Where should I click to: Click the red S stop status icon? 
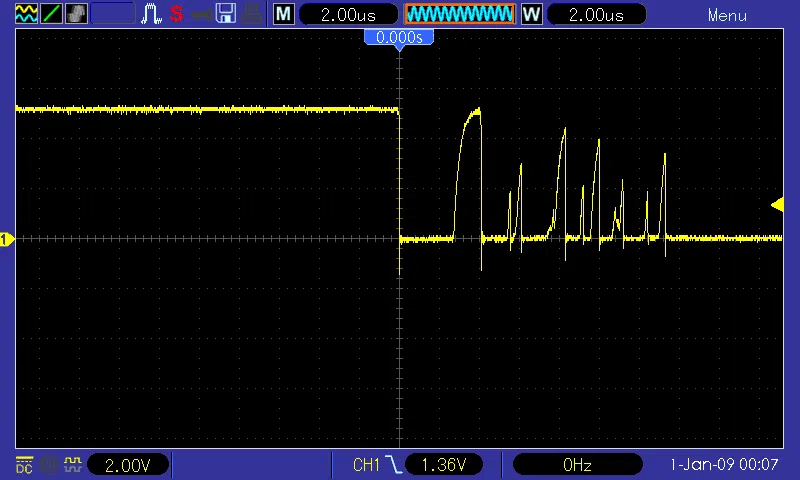point(177,14)
